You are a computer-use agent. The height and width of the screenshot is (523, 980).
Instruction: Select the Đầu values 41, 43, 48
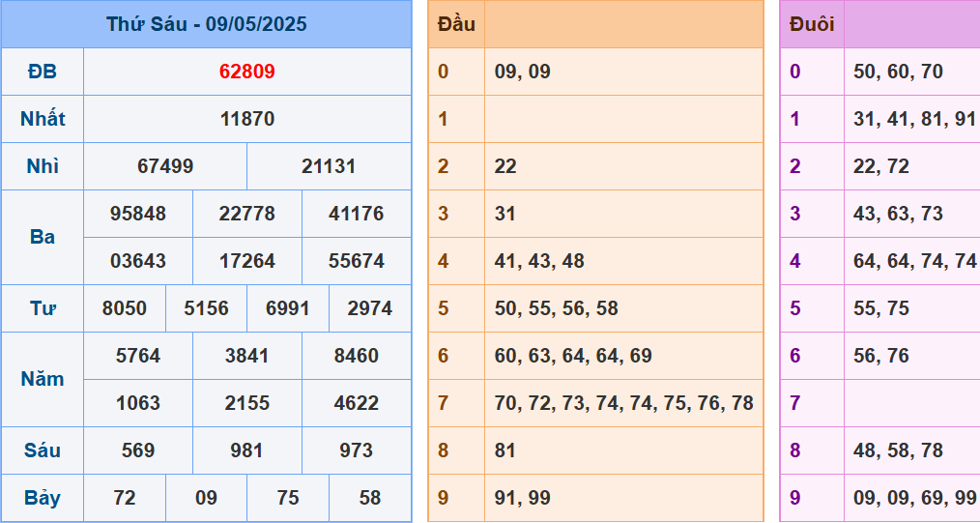(x=539, y=261)
